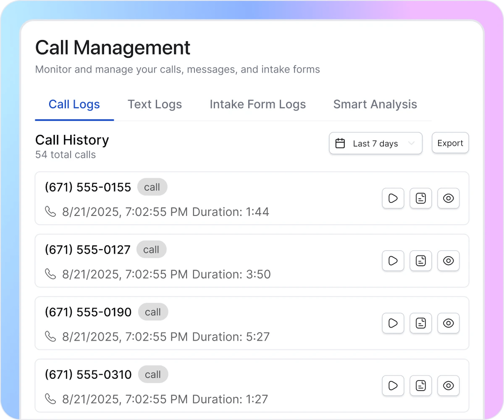Open the Smart Analysis tab
Screen dimensions: 504x420
(x=375, y=104)
